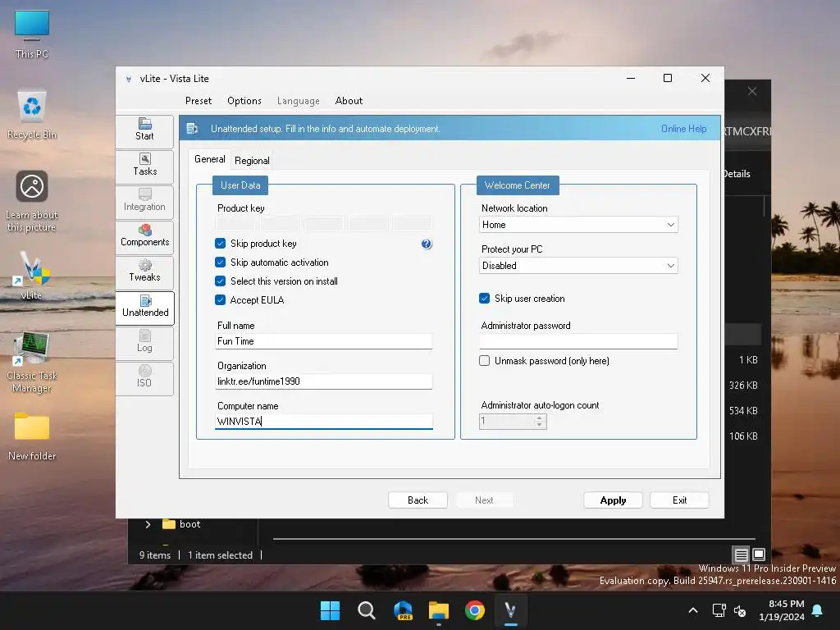Screen dimensions: 840x630
Task: Toggle Skip user creation checkbox
Action: [x=484, y=299]
